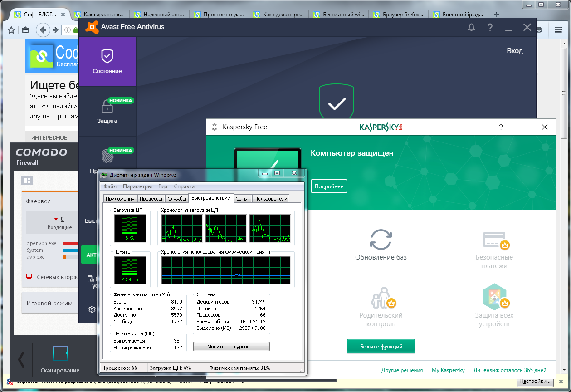This screenshot has width=571, height=392.
Task: Click the Фаервол link in Comodo
Action: (39, 201)
